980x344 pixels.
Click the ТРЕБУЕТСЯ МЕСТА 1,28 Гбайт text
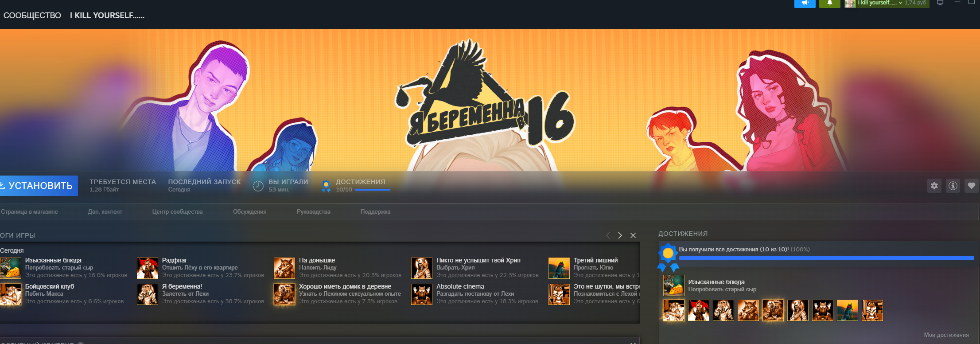pos(123,185)
